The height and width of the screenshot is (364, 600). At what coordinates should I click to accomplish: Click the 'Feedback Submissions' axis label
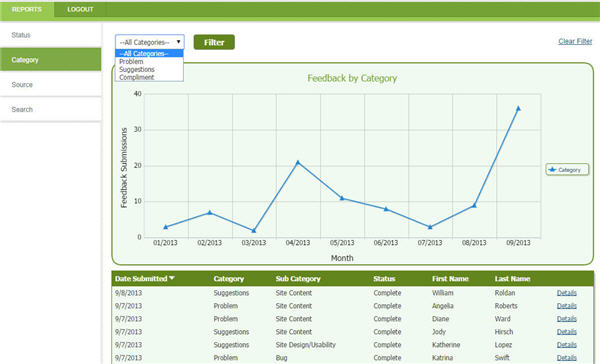click(124, 168)
